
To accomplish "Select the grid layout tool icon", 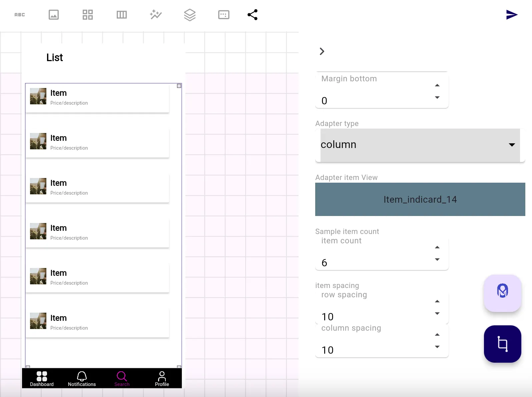I will pyautogui.click(x=88, y=15).
